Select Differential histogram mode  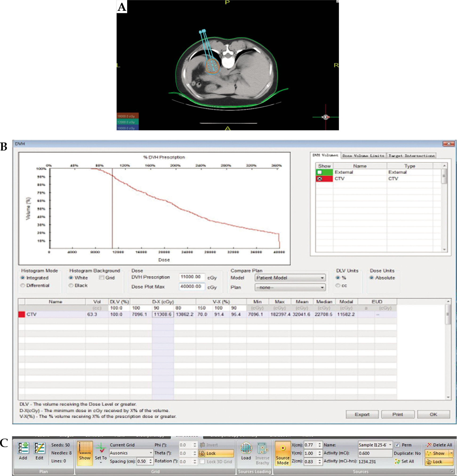coord(23,285)
